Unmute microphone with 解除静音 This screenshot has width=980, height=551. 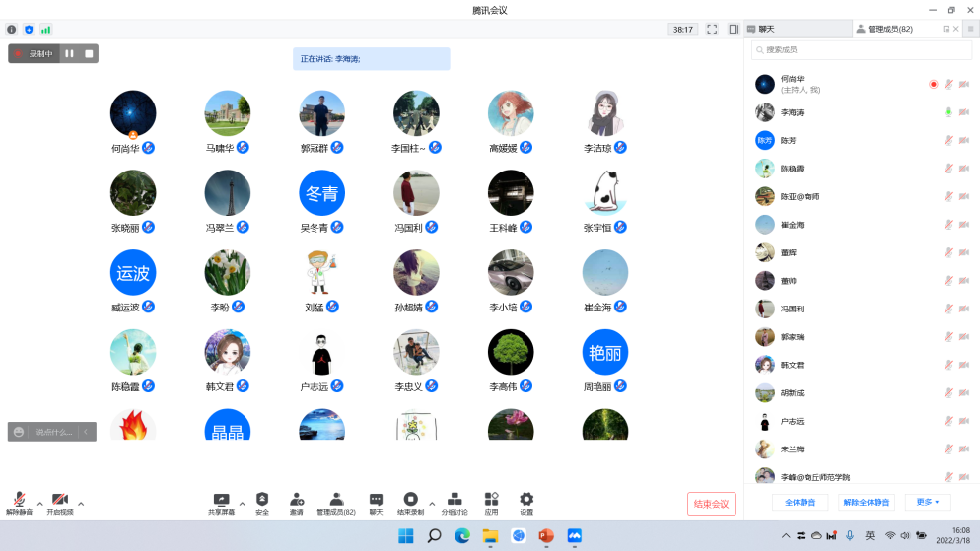click(x=19, y=503)
